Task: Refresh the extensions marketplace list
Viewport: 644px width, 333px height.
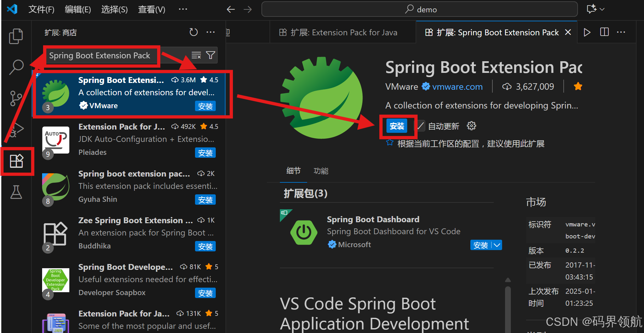Action: click(193, 32)
